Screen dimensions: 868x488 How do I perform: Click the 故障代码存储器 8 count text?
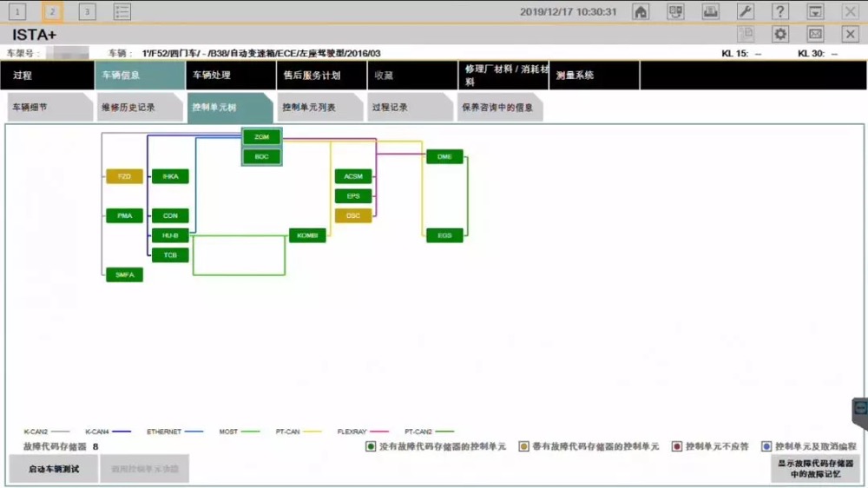[x=61, y=446]
